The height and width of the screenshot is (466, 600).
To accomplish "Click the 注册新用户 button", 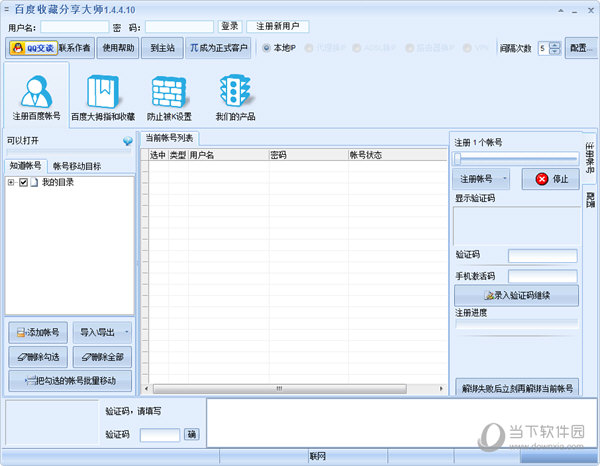I will [x=278, y=26].
